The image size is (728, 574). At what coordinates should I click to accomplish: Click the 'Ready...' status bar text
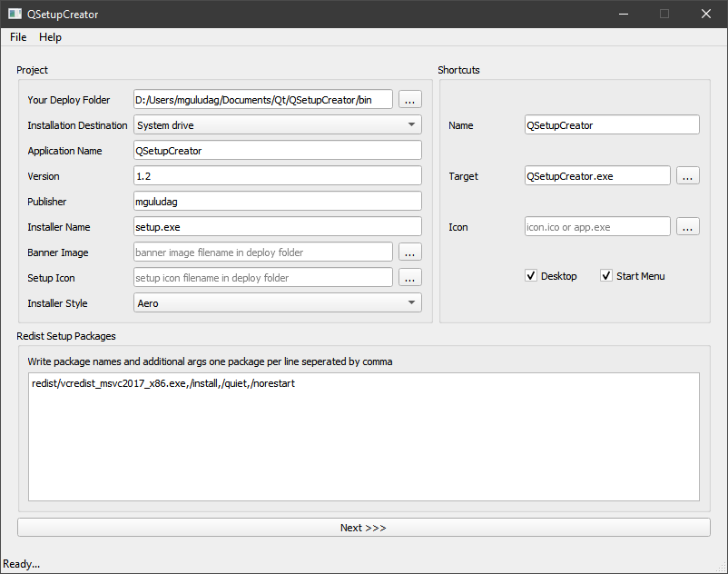[22, 564]
